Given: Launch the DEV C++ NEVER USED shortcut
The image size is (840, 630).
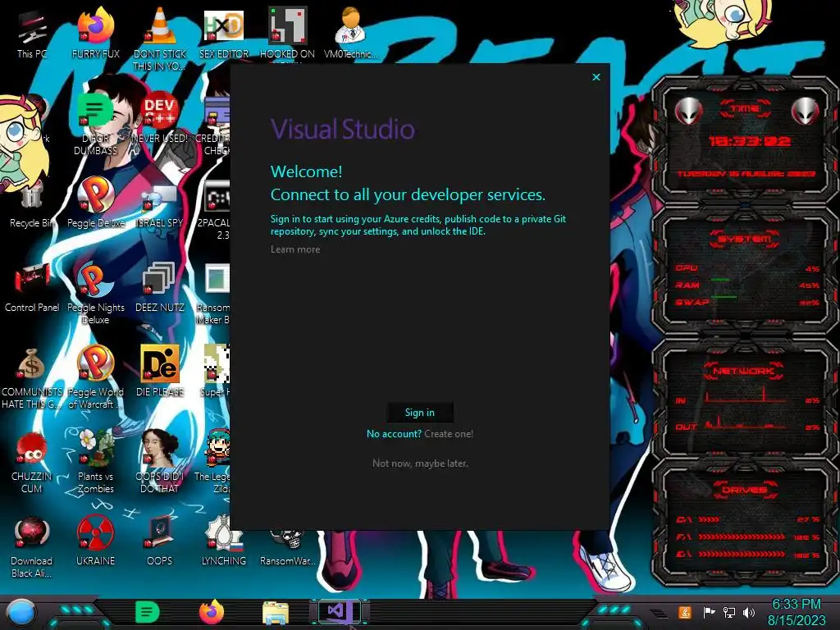Looking at the screenshot, I should tap(160, 118).
